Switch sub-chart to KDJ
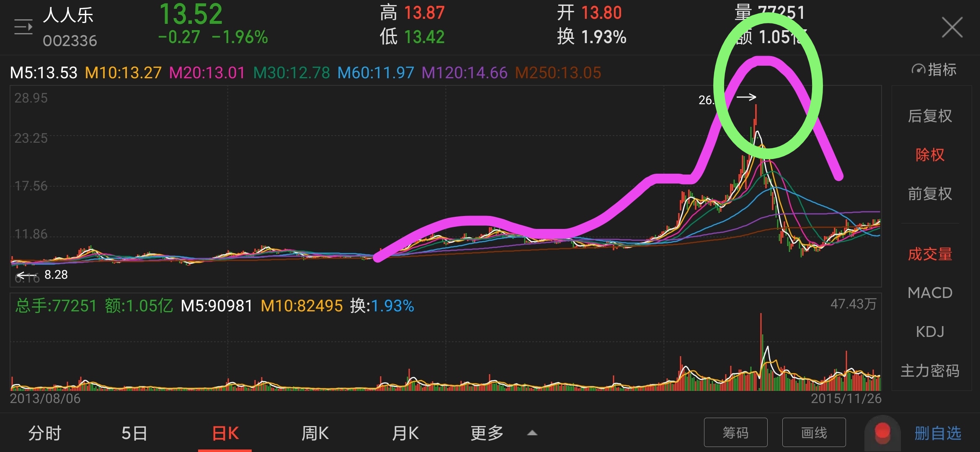980x452 pixels. 930,331
